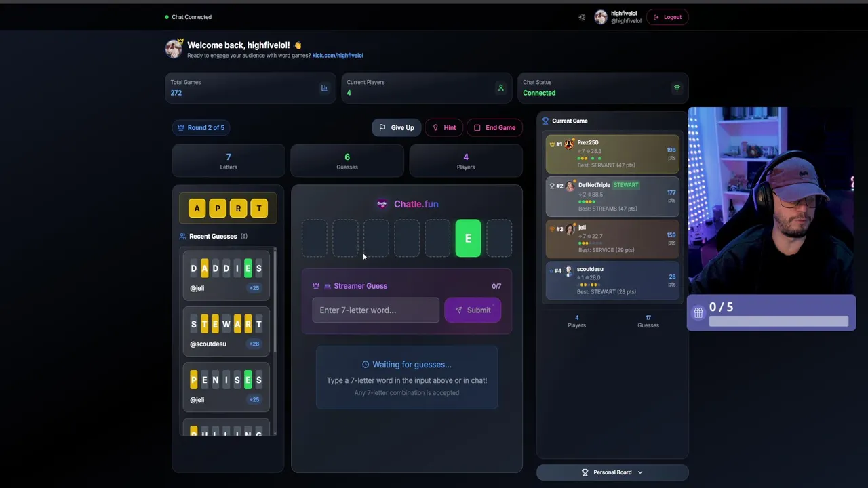Click the jeli avatar in leaderboard
Image resolution: width=868 pixels, height=488 pixels.
[570, 229]
